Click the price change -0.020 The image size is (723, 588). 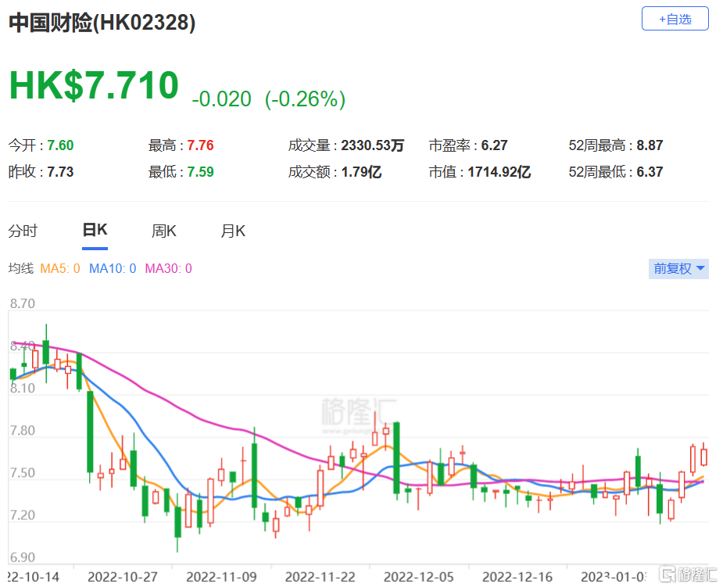click(222, 99)
